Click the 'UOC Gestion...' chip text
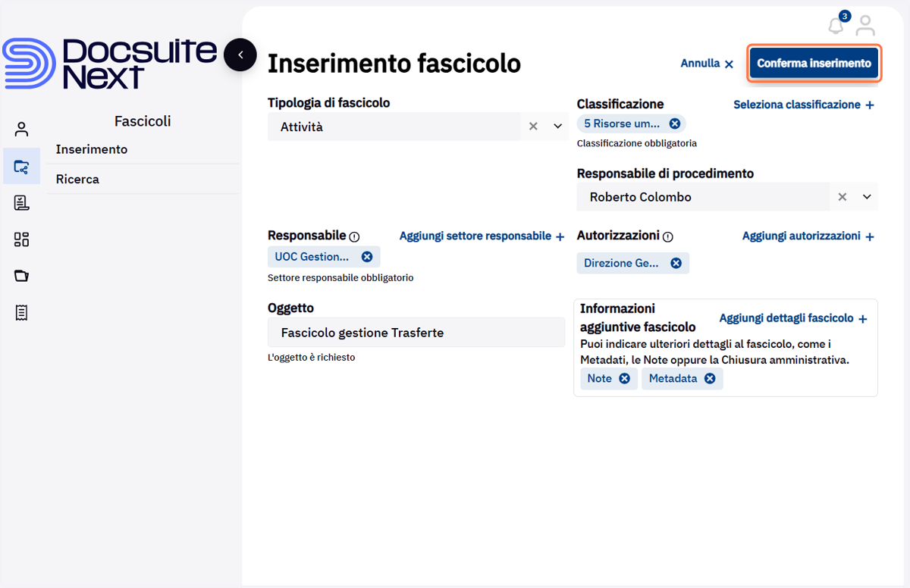Viewport: 910px width, 588px height. tap(312, 257)
